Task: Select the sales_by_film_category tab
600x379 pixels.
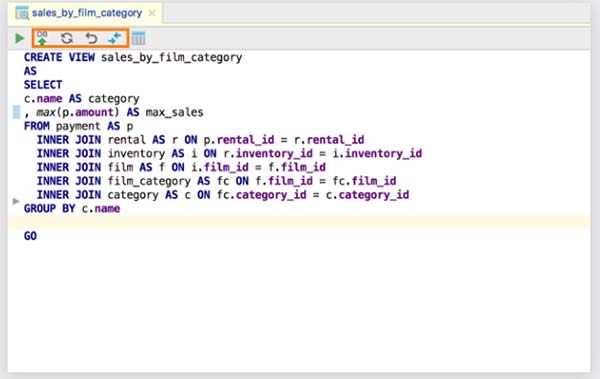Action: coord(86,13)
